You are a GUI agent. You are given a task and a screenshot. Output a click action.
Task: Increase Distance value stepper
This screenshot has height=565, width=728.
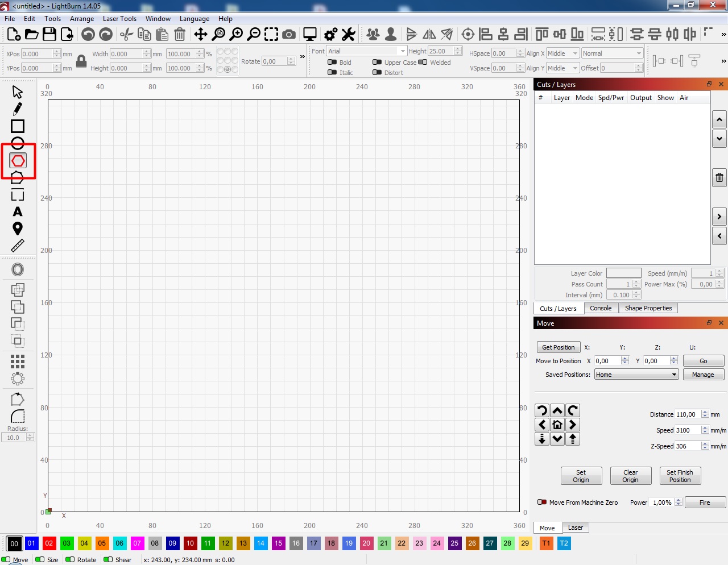(705, 412)
